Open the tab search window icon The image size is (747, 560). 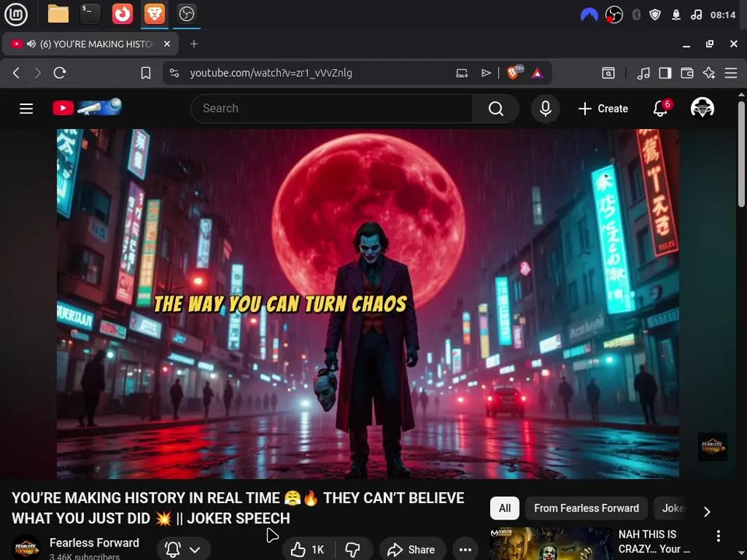point(608,73)
